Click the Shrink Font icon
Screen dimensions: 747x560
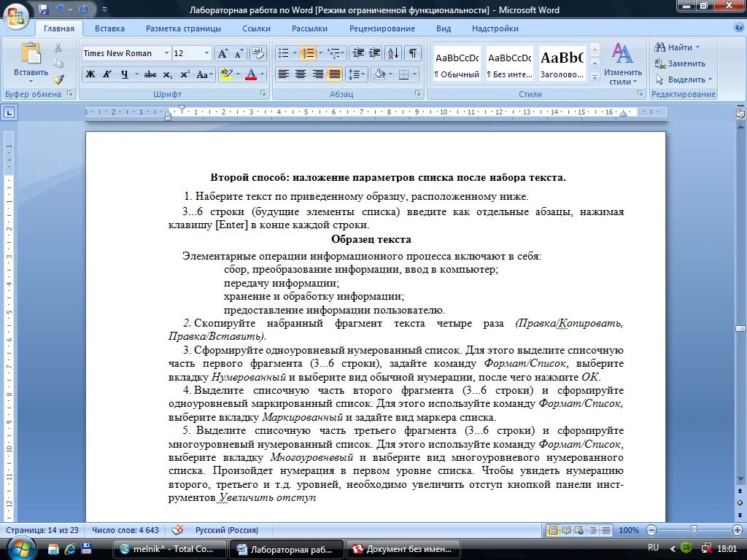tap(239, 53)
